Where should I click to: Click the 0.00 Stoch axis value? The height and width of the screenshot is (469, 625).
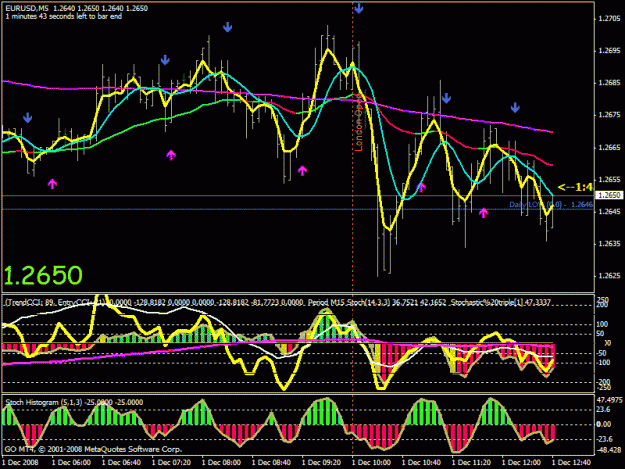(604, 424)
